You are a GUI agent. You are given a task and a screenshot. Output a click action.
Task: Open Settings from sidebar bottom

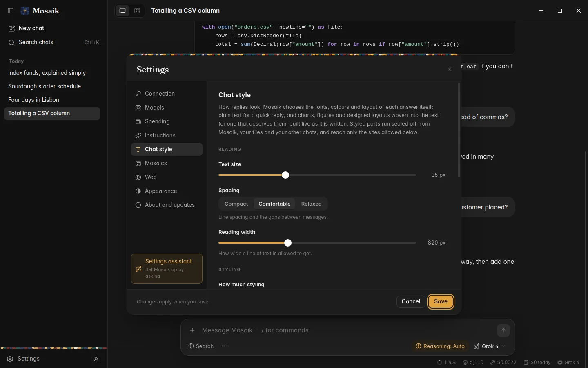pyautogui.click(x=46, y=359)
